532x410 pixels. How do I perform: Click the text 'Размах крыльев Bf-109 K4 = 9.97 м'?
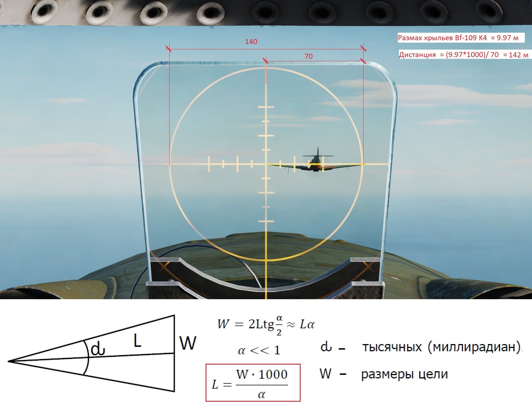click(x=458, y=38)
